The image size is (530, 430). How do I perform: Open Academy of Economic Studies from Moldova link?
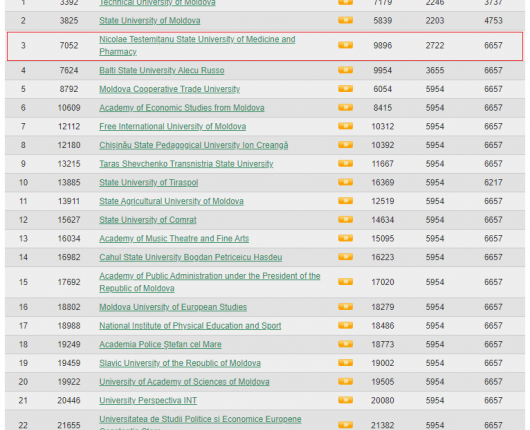(x=182, y=108)
